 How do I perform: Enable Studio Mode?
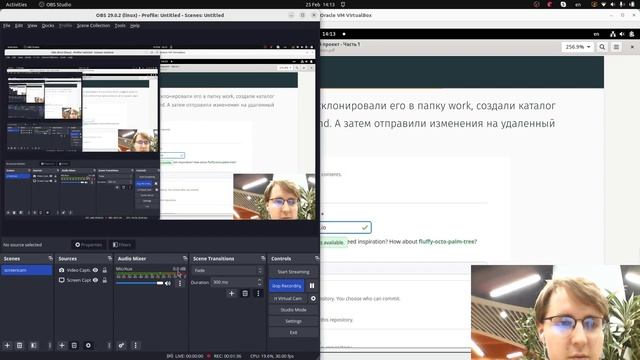293,310
